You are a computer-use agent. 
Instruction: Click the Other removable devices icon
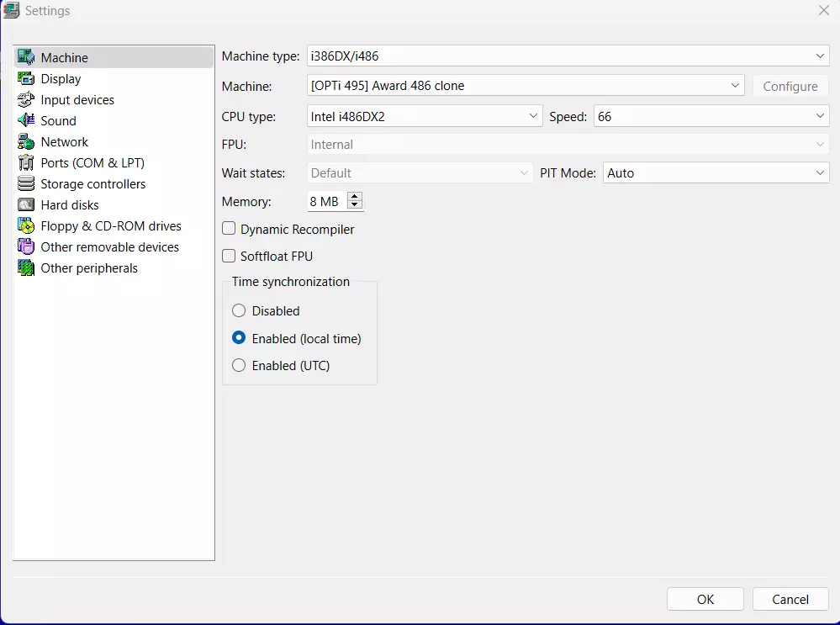(26, 246)
